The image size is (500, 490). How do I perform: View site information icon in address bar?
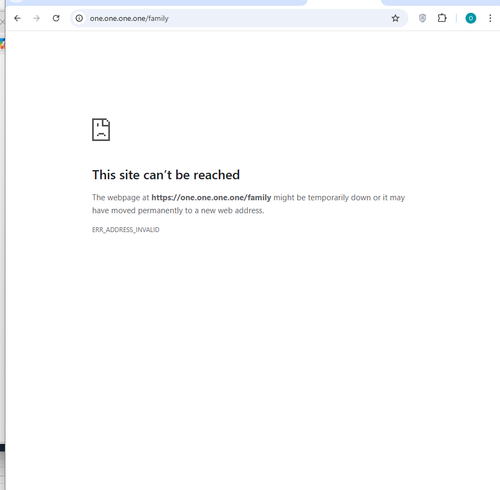79,18
